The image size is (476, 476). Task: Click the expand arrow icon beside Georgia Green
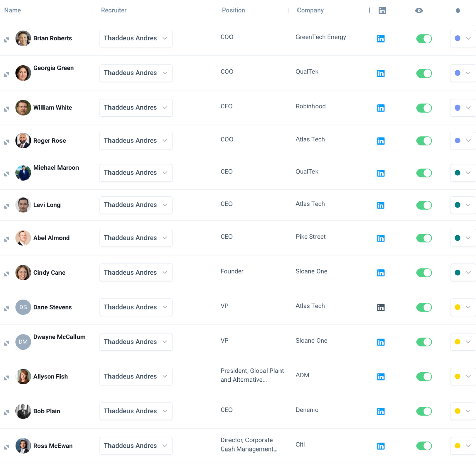tap(6, 74)
